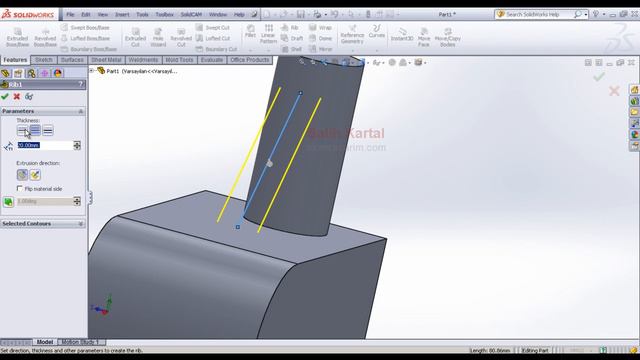Click the draft angle spinner arrows

(x=77, y=201)
